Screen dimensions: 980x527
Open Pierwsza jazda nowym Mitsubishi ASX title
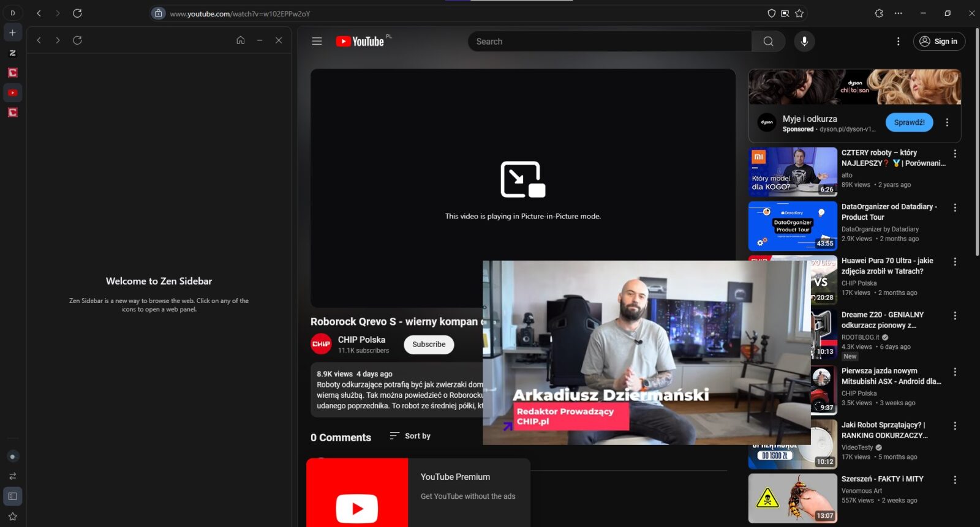891,376
